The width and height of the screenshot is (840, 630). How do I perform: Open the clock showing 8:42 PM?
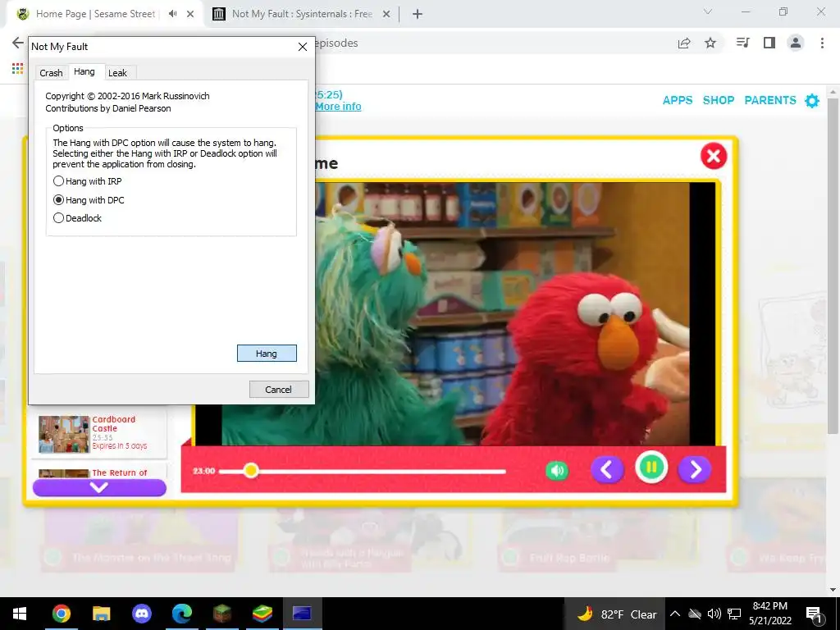[769, 614]
